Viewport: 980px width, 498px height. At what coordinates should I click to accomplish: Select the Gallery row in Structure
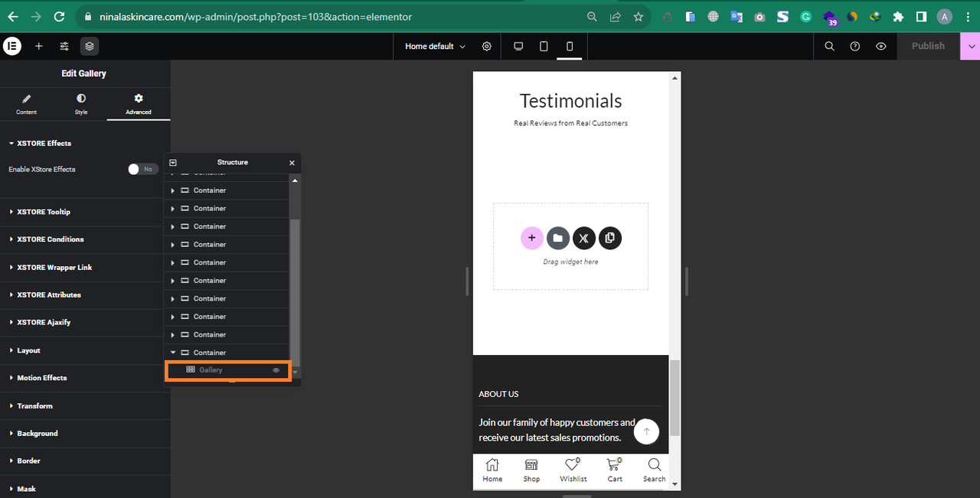pos(228,370)
